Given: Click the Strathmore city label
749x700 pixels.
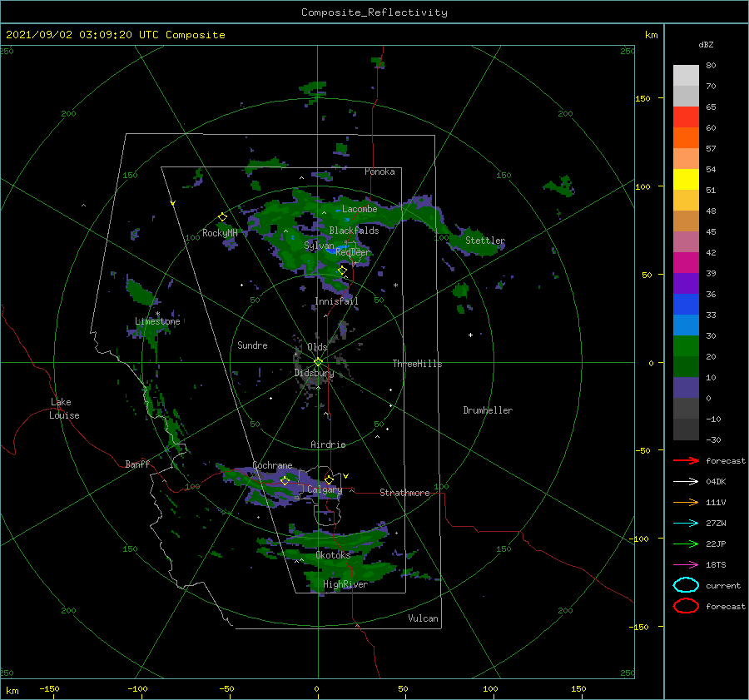Looking at the screenshot, I should point(404,493).
